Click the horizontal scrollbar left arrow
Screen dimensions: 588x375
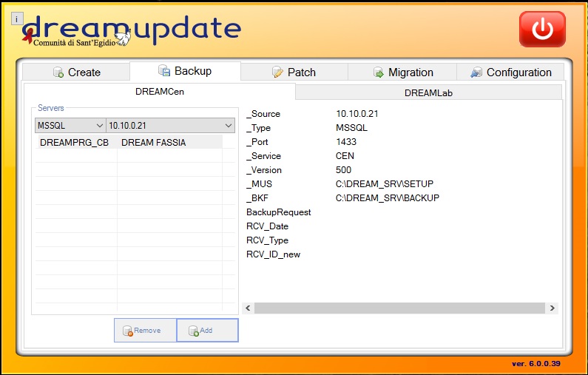pyautogui.click(x=248, y=308)
